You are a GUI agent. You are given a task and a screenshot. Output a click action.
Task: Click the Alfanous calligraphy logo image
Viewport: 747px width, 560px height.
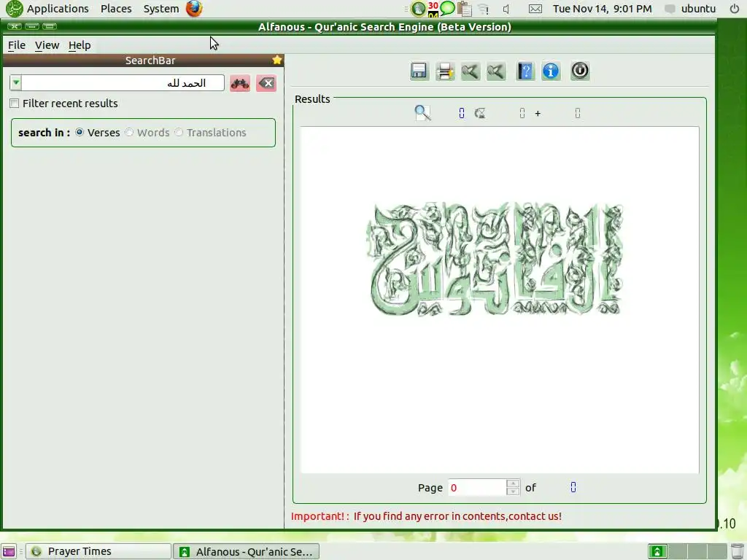tap(495, 259)
